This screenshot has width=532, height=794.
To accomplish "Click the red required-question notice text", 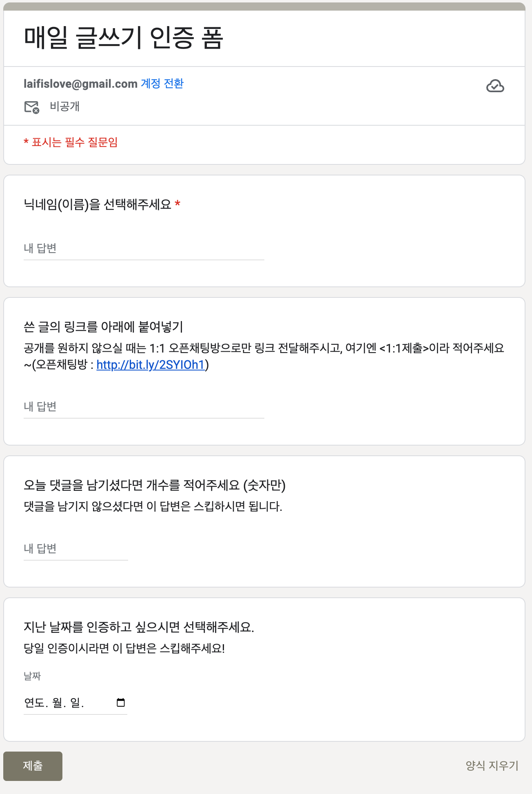I will pyautogui.click(x=71, y=142).
